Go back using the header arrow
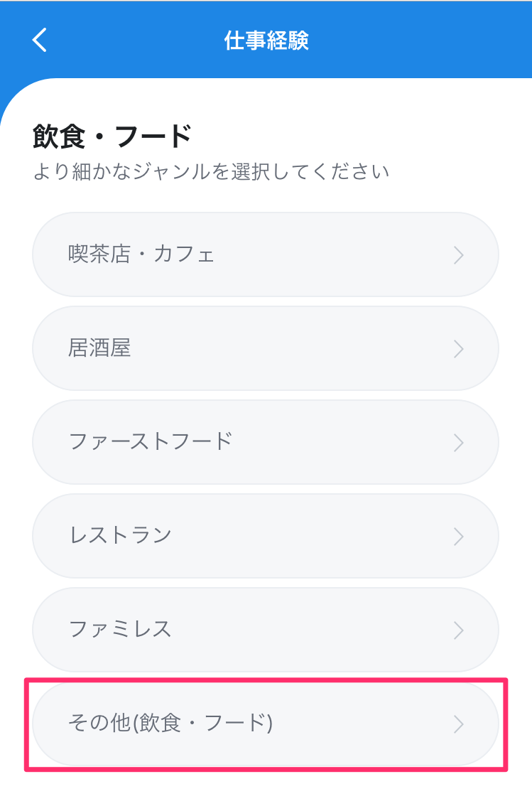This screenshot has width=532, height=801. pyautogui.click(x=40, y=40)
